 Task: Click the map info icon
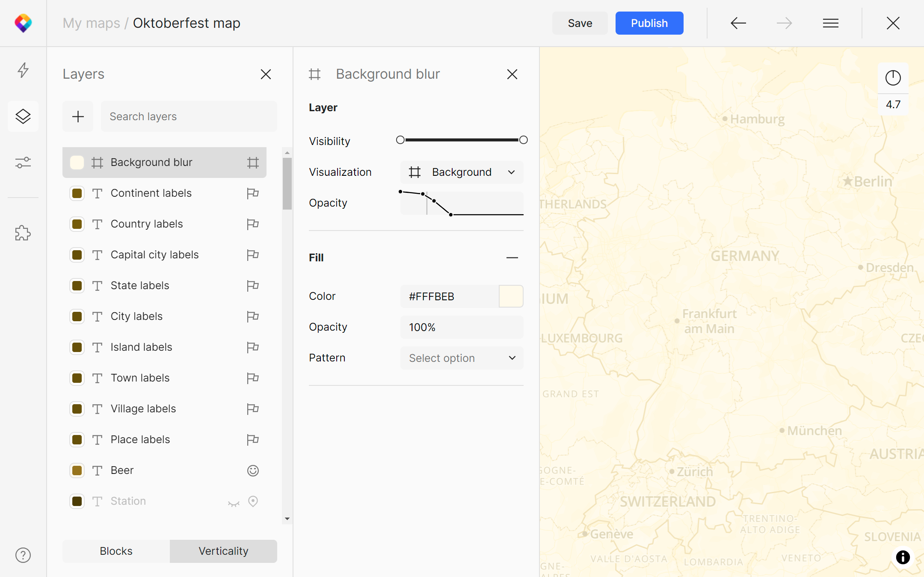point(903,557)
